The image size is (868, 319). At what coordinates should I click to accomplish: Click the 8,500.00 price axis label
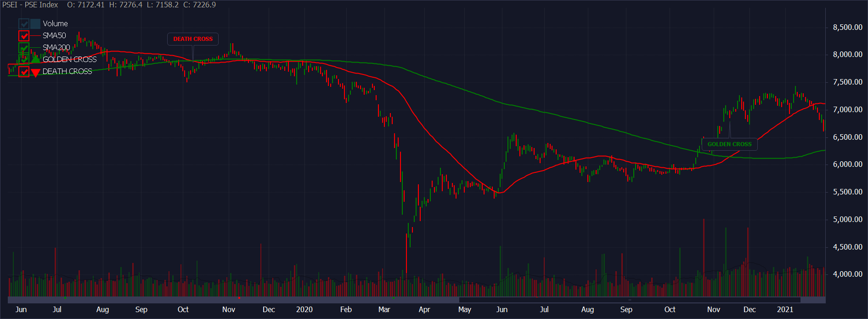(847, 27)
